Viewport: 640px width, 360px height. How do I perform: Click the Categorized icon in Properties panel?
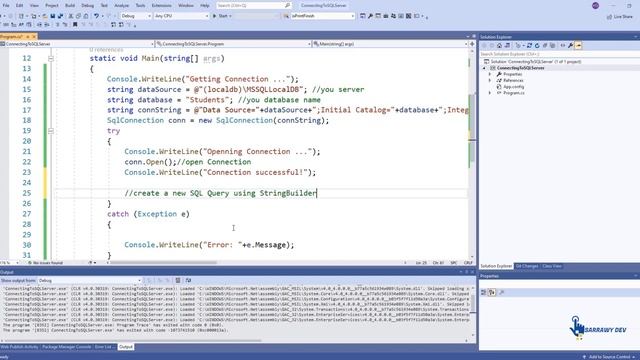click(484, 292)
